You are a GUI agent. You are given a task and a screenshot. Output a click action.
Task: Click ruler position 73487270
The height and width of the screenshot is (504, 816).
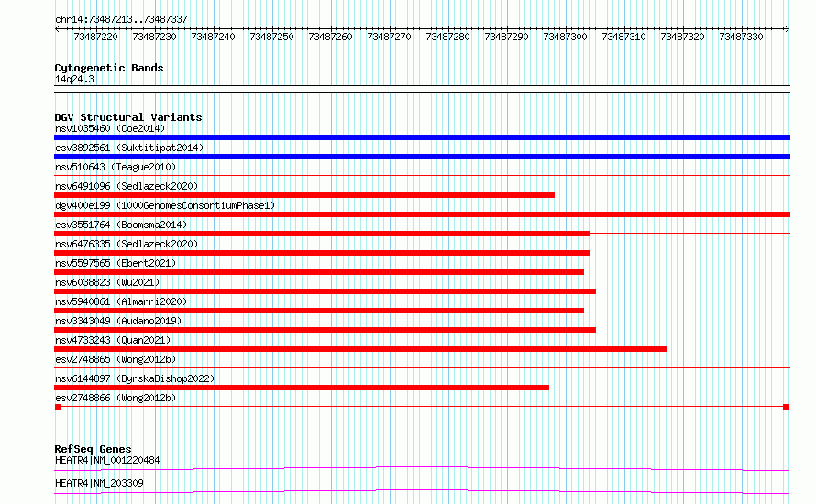point(390,37)
